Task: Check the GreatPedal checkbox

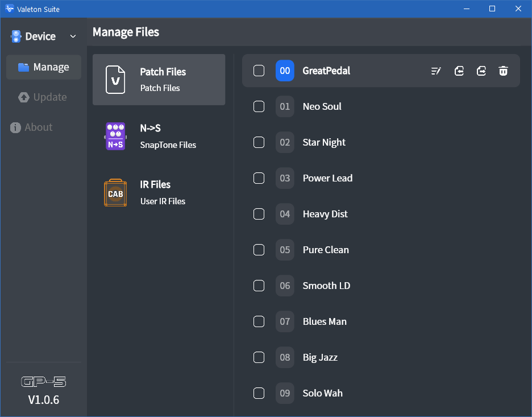Action: 259,71
